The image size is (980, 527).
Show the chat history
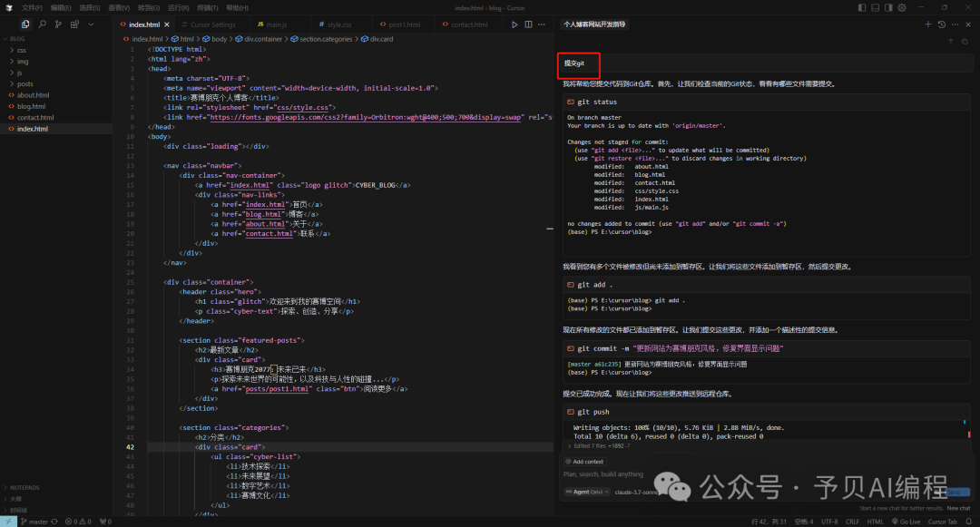pos(941,24)
